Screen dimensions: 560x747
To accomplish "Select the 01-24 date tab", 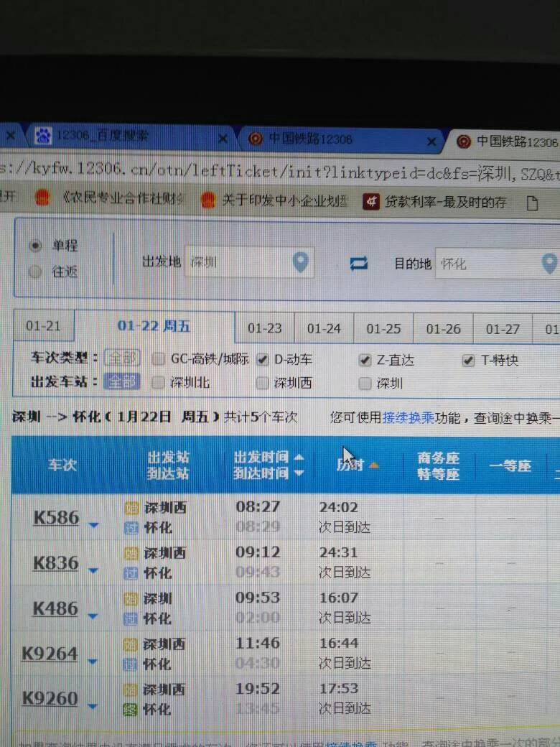I will point(324,328).
